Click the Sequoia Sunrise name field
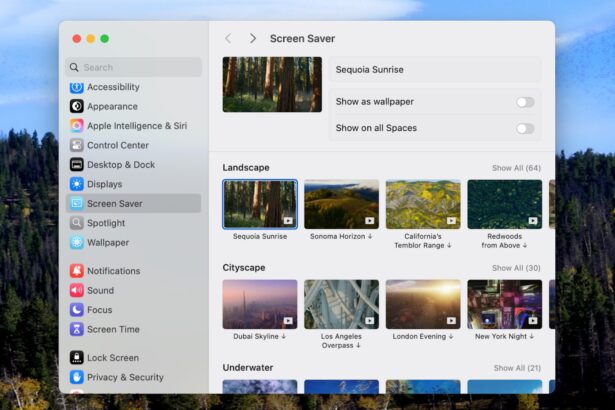This screenshot has width=615, height=410. coord(435,69)
